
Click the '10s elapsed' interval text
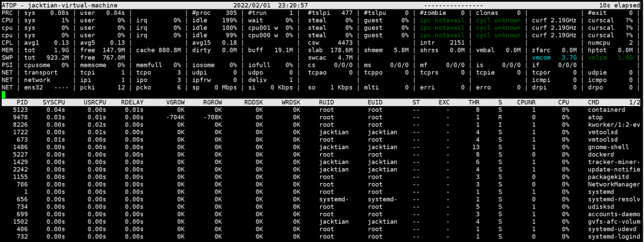621,6
